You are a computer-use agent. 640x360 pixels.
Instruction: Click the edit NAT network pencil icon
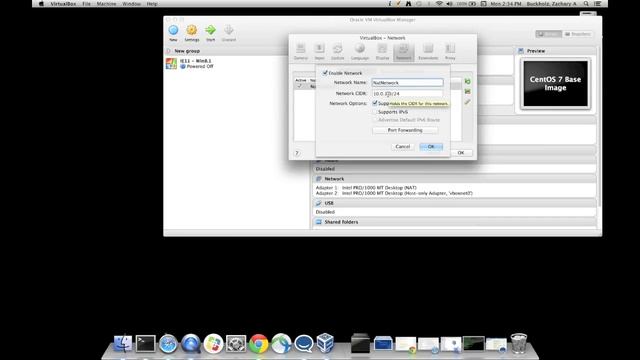(x=467, y=102)
